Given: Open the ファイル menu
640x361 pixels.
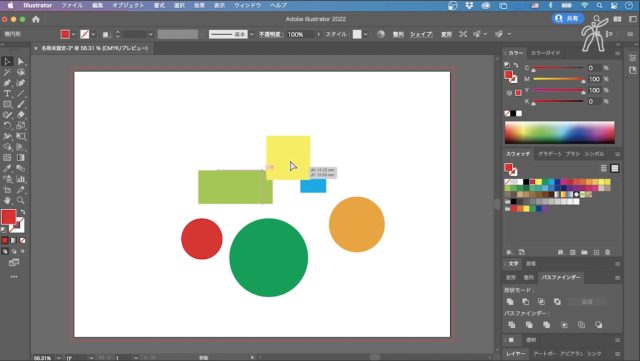Looking at the screenshot, I should click(72, 5).
